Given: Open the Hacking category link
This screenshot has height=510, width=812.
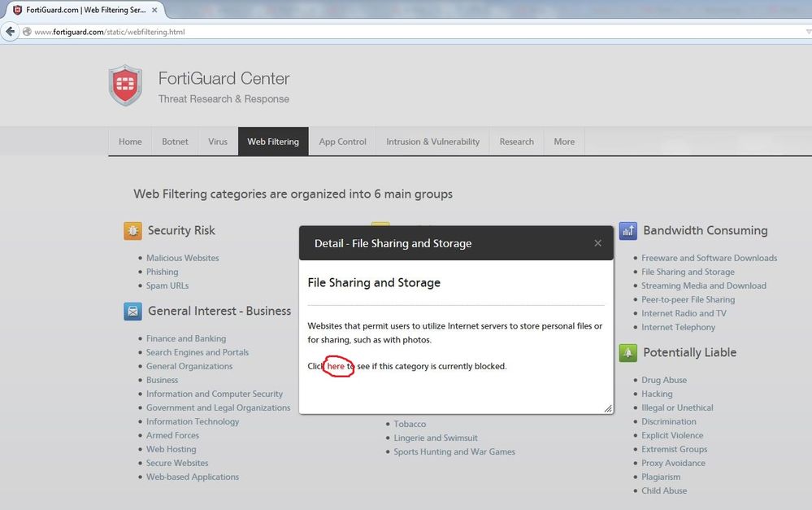Looking at the screenshot, I should pyautogui.click(x=657, y=394).
